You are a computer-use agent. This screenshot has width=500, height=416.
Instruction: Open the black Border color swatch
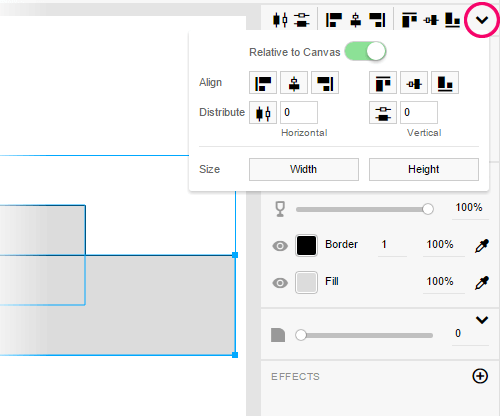pos(306,246)
